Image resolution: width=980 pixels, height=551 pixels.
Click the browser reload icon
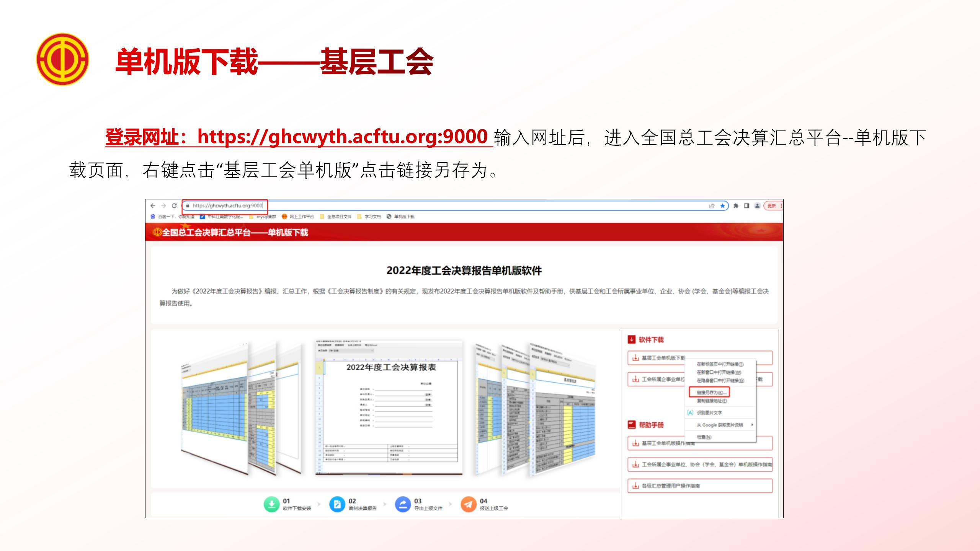point(174,206)
